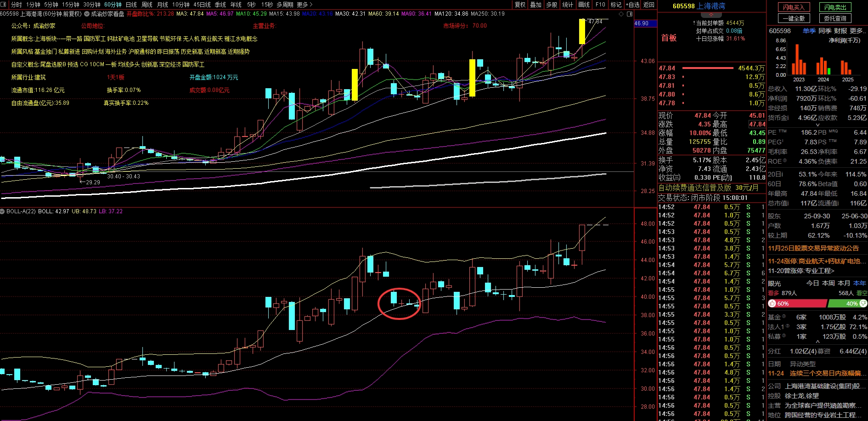Toggle the side panel icon near the price axis
The width and height of the screenshot is (868, 421).
pos(630,14)
